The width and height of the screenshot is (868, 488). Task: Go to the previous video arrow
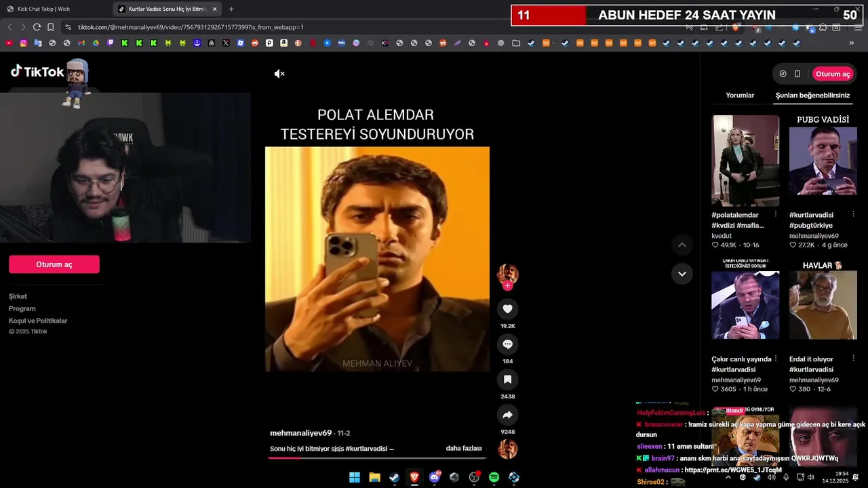coord(682,245)
